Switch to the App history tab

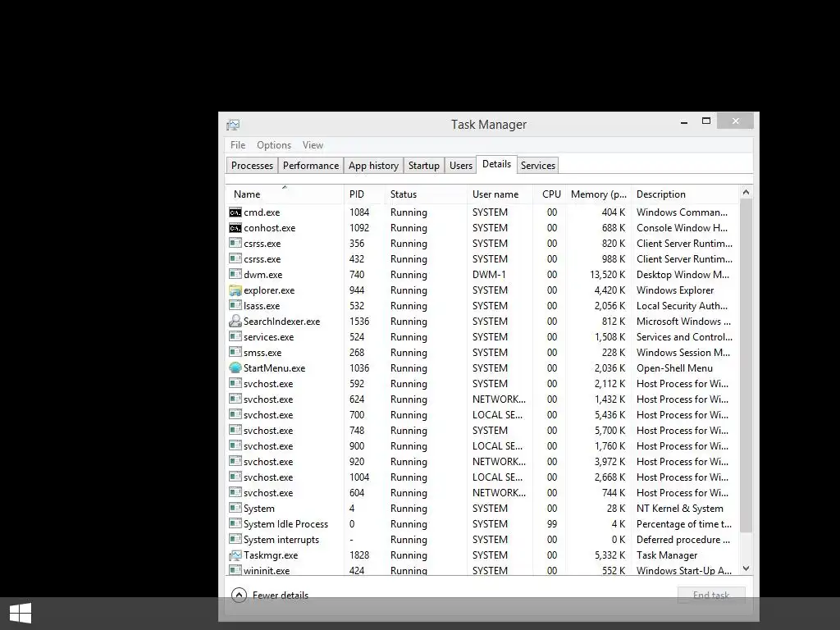(373, 166)
